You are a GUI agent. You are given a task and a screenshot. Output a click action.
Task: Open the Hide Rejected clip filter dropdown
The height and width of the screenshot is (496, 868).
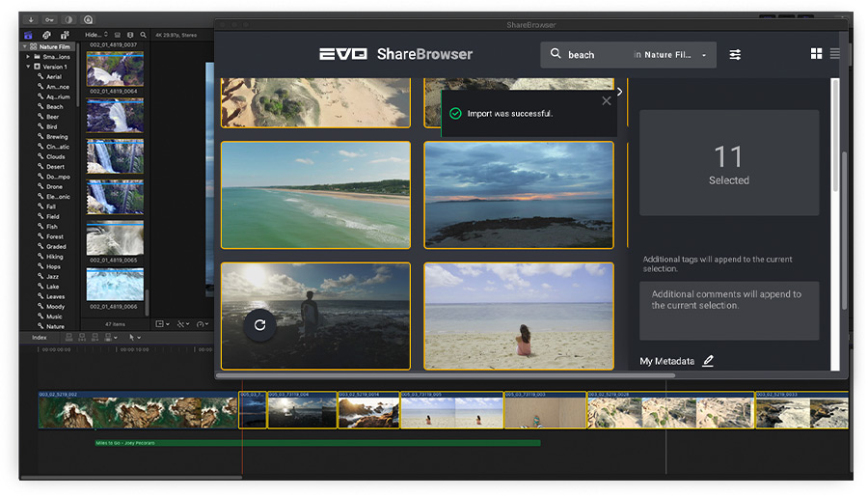click(x=96, y=35)
